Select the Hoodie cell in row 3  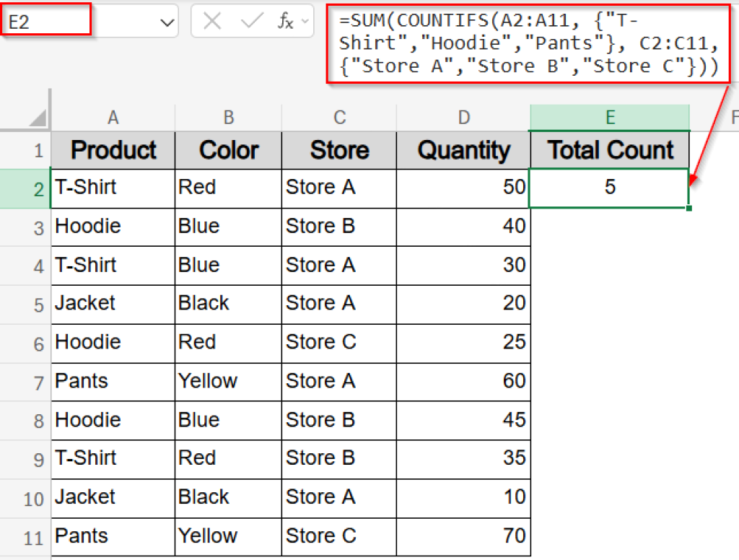(x=113, y=227)
